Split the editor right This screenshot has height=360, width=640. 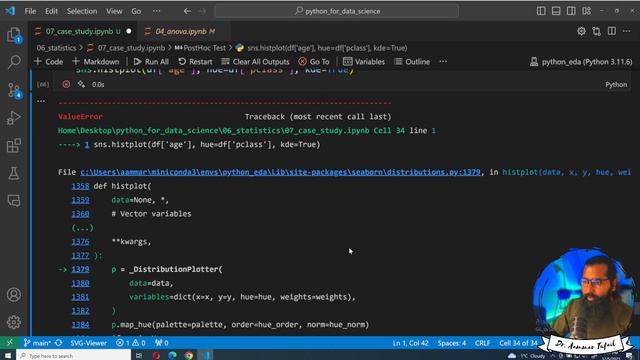[611, 31]
